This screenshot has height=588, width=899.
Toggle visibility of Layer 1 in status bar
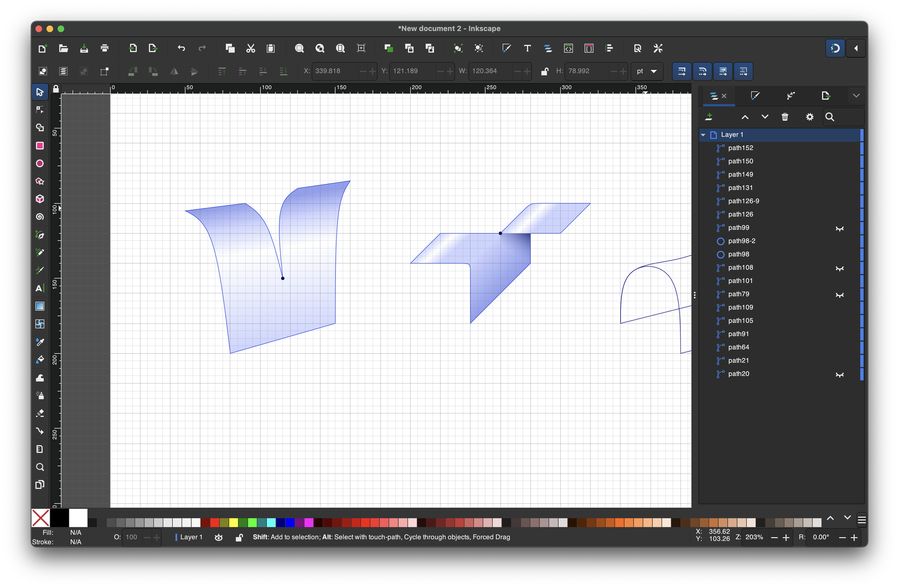(219, 537)
